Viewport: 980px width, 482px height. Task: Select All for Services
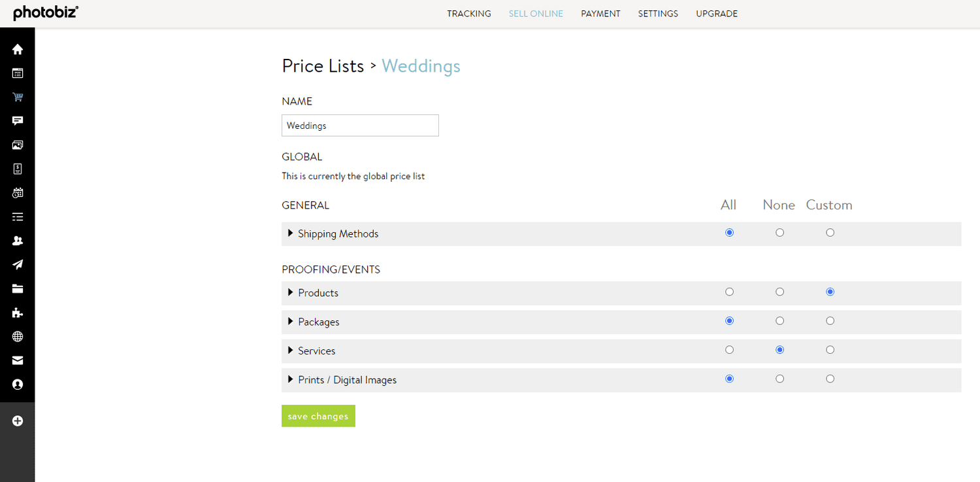tap(729, 349)
